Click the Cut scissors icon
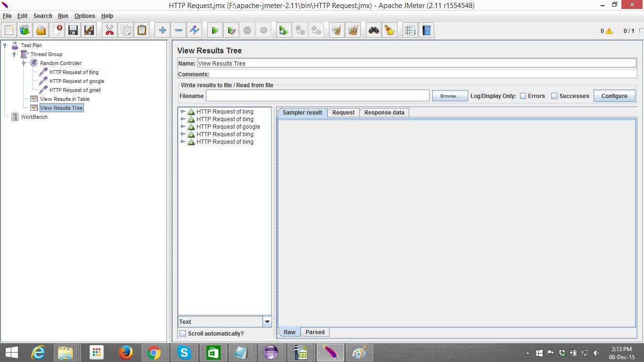Screen dimensions: 644x362 click(x=109, y=31)
